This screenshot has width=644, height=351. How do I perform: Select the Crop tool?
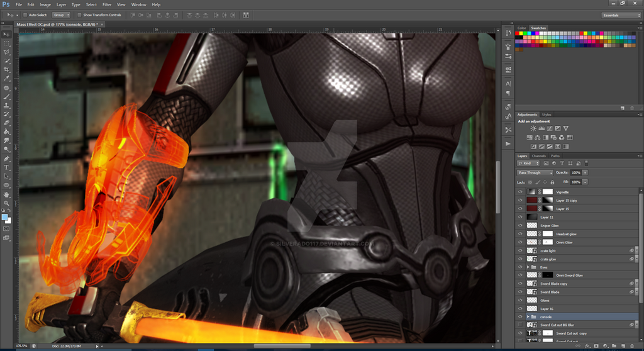[6, 70]
